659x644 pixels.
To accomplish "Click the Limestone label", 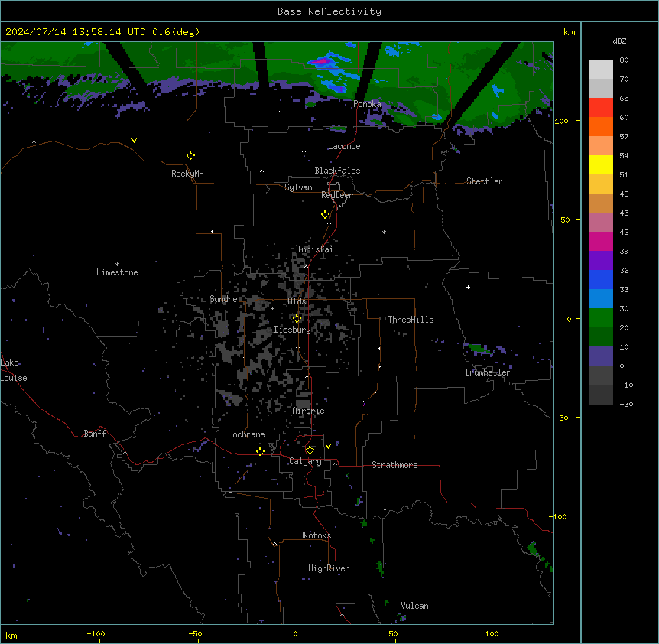I will (x=117, y=272).
